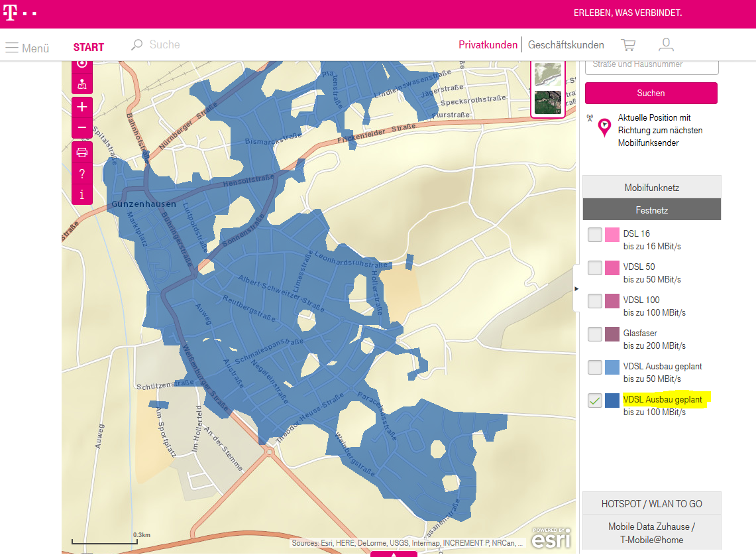Click the Straße und Hausnummer field

[651, 66]
